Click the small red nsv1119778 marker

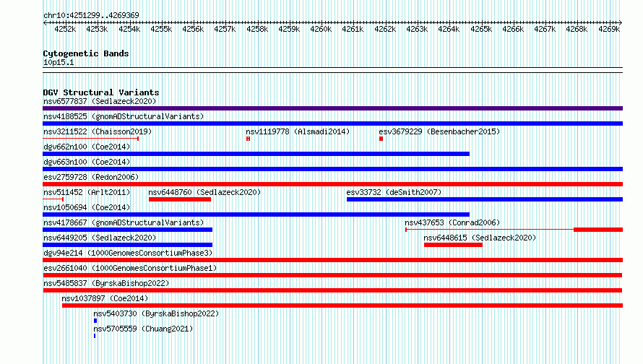point(248,139)
